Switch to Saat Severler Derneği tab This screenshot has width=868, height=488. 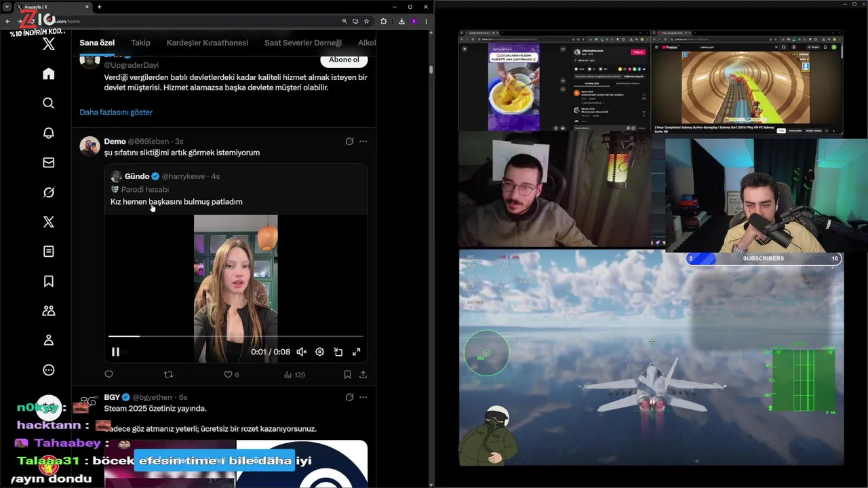click(303, 43)
